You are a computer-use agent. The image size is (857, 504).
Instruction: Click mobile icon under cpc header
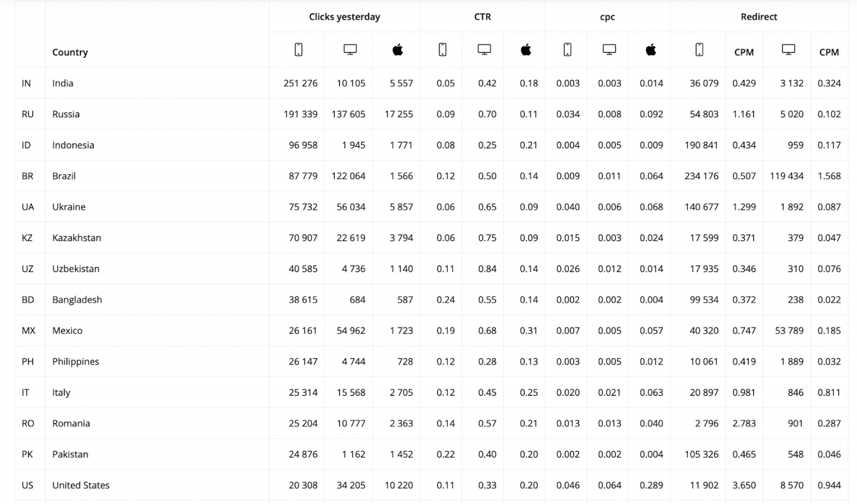pos(568,50)
